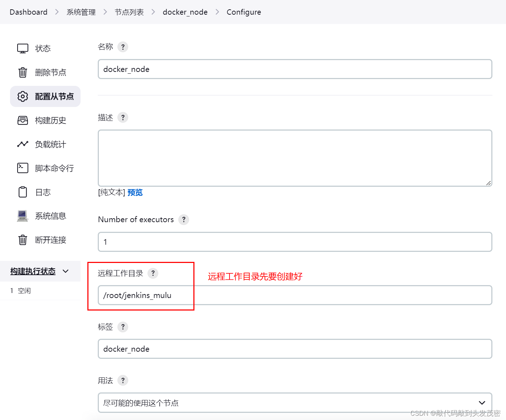Focus the Number of executors field

tap(295, 242)
